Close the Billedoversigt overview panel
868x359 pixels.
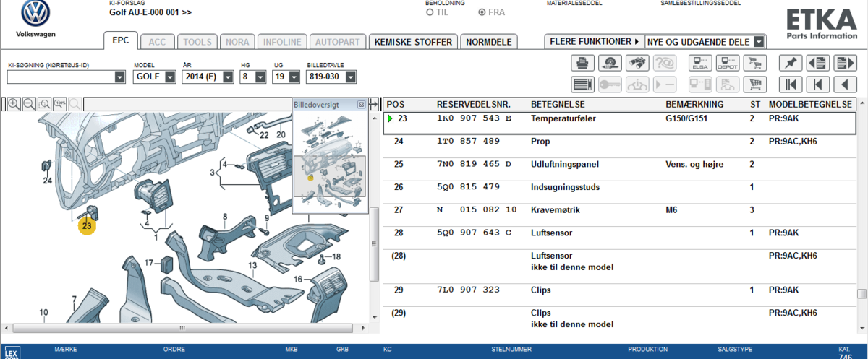pyautogui.click(x=361, y=105)
